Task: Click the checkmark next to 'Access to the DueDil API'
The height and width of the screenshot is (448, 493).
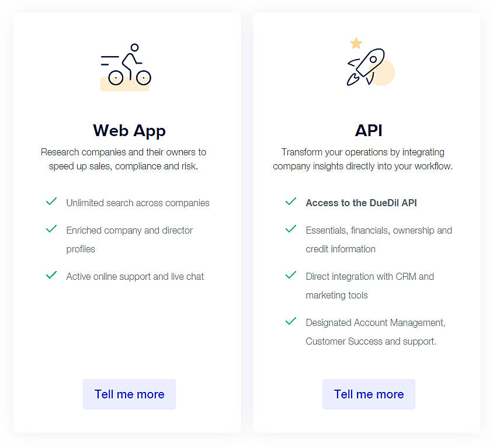Action: point(290,202)
